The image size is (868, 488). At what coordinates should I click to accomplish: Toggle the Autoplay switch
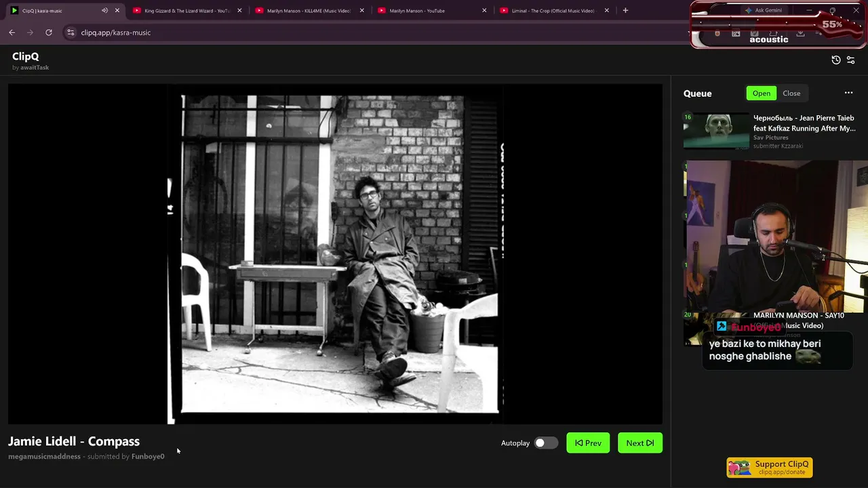tap(545, 443)
